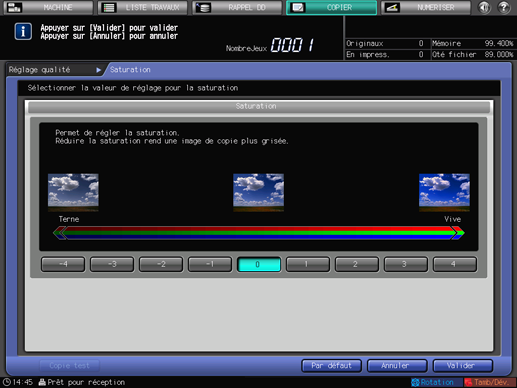Click the Qté fichier 89.000% value

pos(499,54)
